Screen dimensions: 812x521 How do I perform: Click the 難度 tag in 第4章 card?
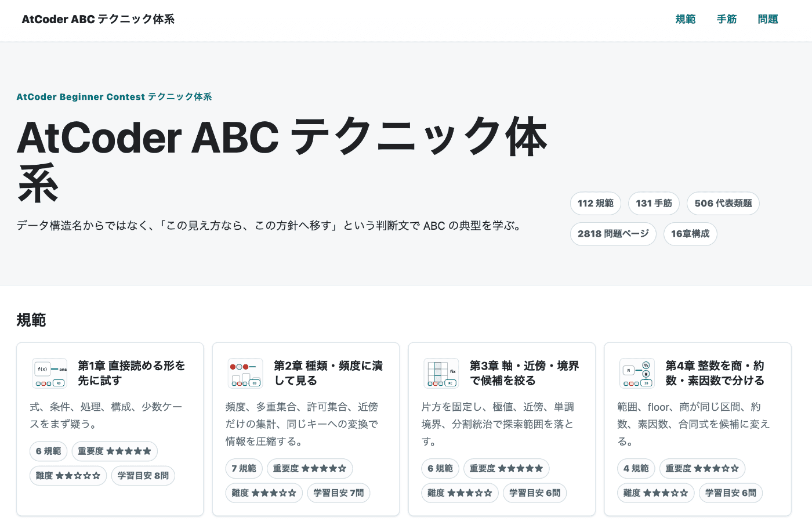[656, 493]
